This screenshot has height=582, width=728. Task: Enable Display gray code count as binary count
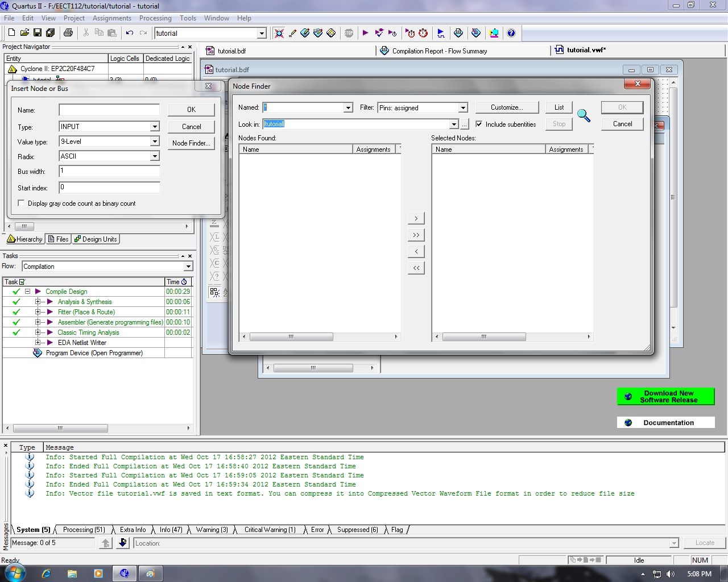tap(21, 203)
